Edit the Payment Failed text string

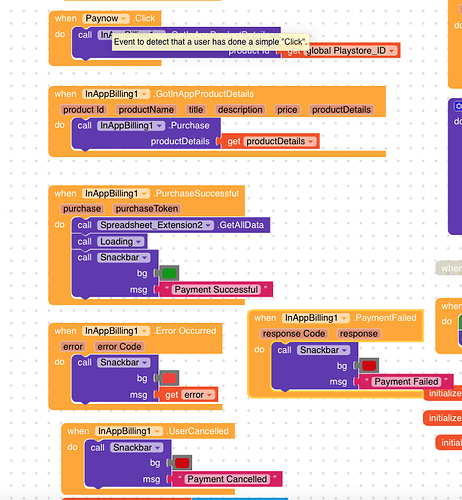coord(406,381)
